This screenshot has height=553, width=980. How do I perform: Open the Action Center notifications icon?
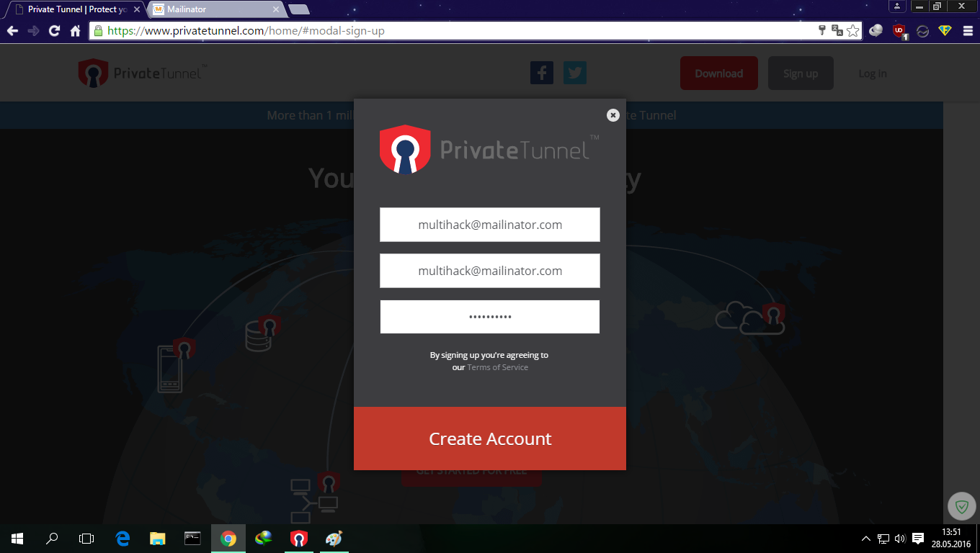[918, 538]
